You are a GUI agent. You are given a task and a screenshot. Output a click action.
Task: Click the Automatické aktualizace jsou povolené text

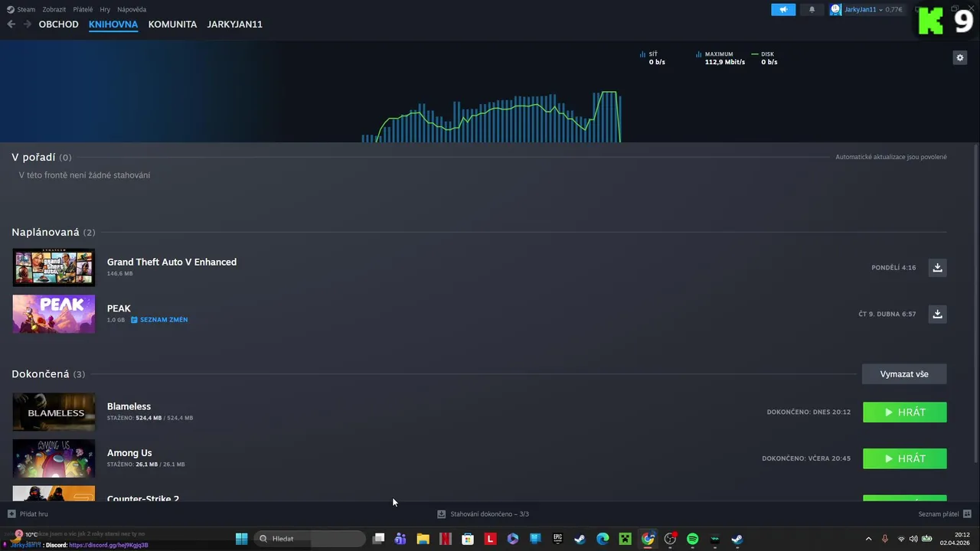(891, 157)
